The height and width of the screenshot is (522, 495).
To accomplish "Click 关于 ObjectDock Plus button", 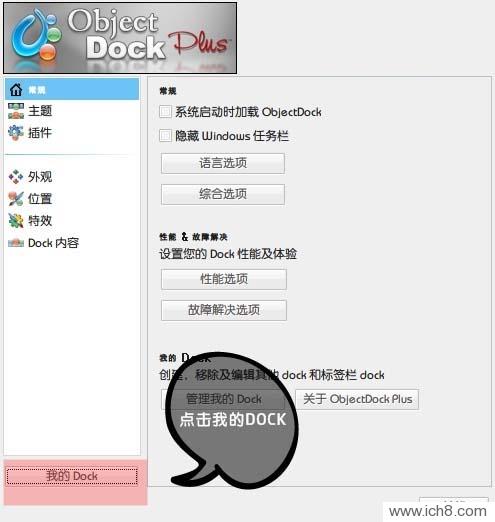I will coord(357,399).
